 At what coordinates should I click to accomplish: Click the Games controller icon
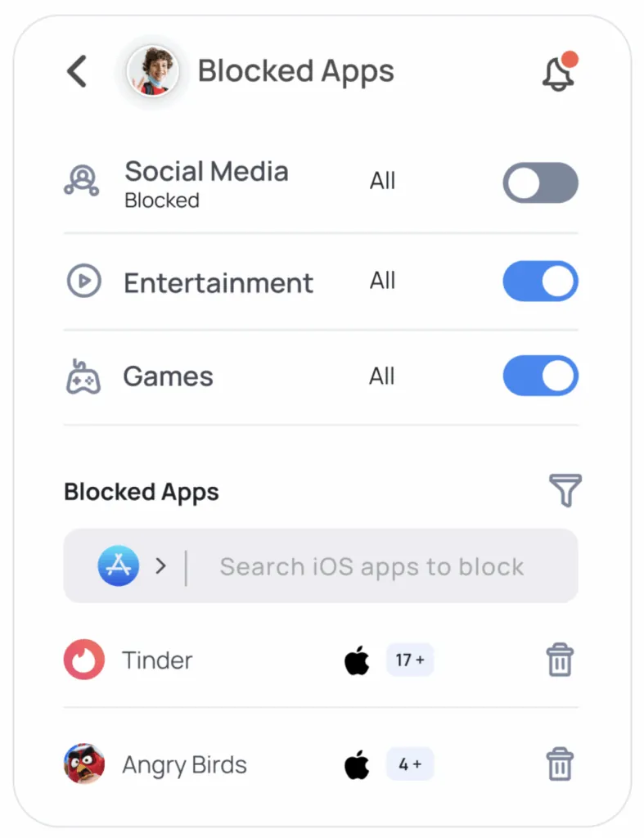tap(83, 377)
